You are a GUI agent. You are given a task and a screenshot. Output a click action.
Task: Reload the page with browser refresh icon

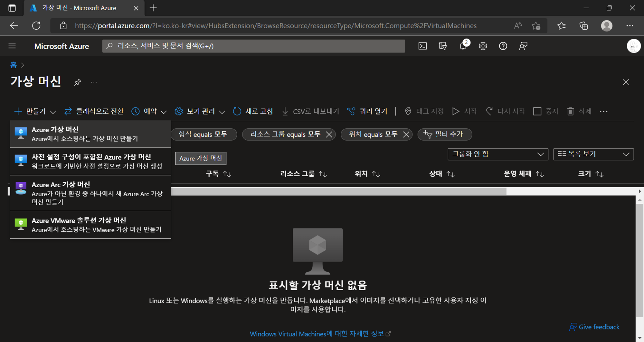click(x=36, y=26)
